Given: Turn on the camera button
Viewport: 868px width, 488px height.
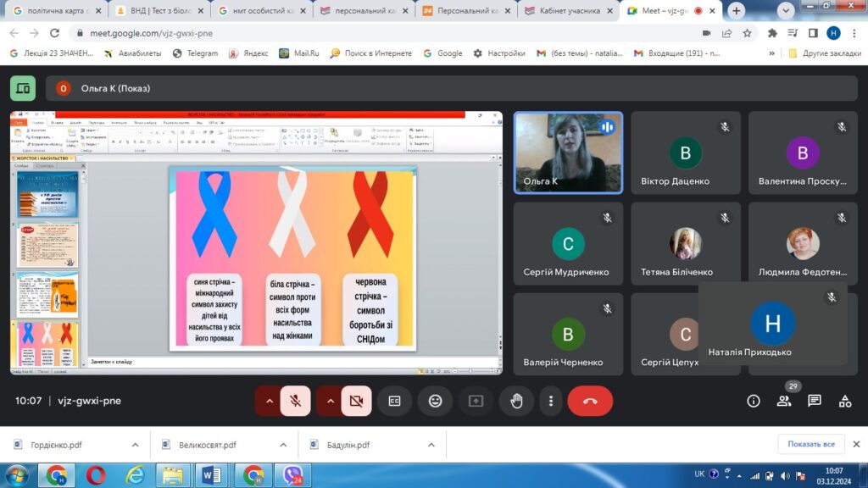Looking at the screenshot, I should tap(356, 401).
